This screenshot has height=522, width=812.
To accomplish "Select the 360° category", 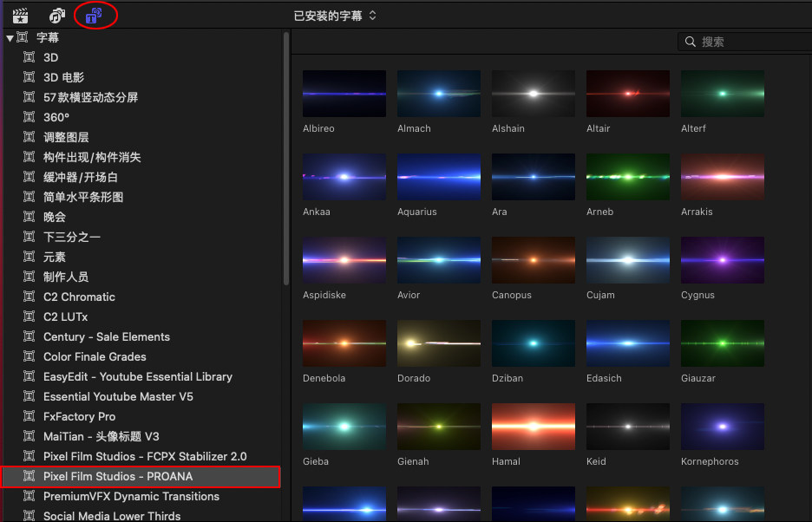I will pyautogui.click(x=142, y=118).
